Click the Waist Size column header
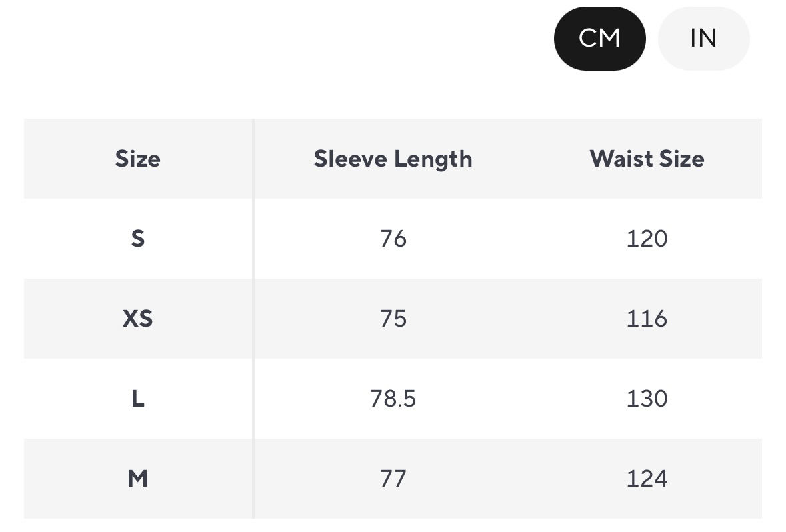Screen dimensions: 786x532 647,159
